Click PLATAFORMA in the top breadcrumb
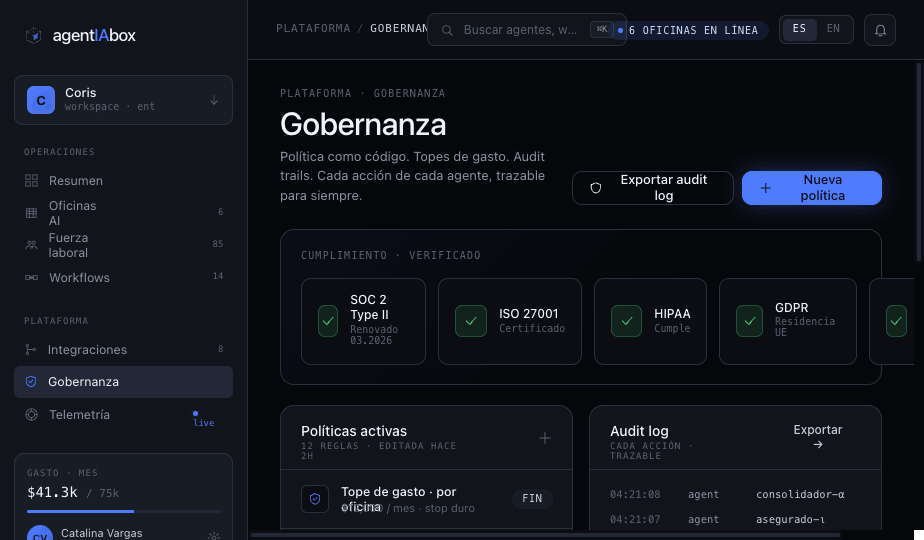This screenshot has height=540, width=924. click(x=313, y=28)
